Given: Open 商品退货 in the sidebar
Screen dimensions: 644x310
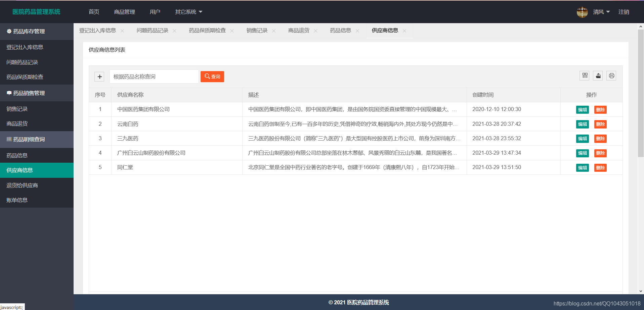Looking at the screenshot, I should click(37, 124).
